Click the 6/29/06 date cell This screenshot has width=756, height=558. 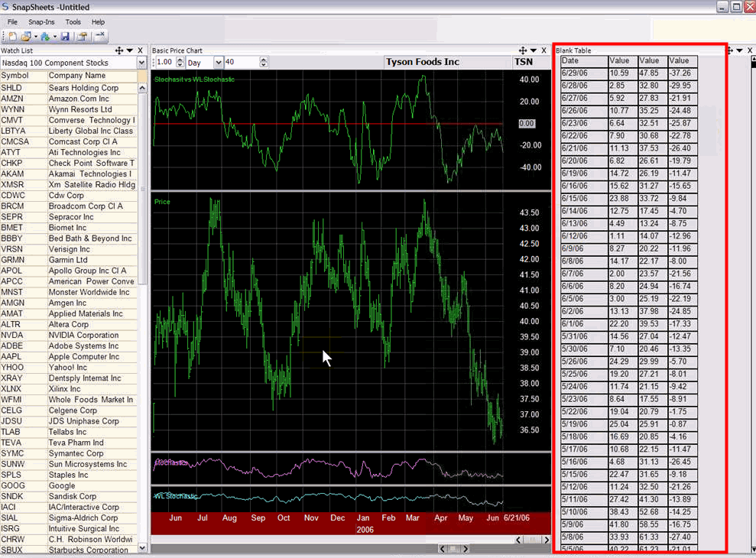[x=584, y=73]
